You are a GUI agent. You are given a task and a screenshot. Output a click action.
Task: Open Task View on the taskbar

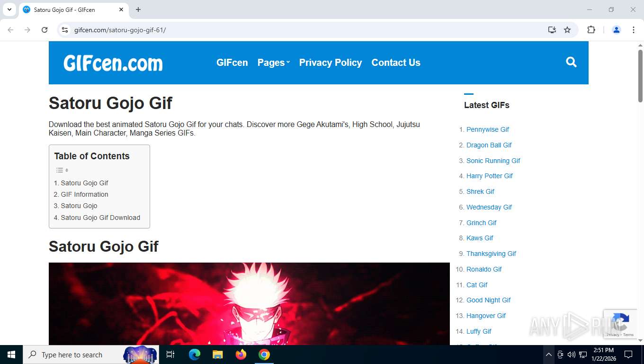pyautogui.click(x=170, y=355)
